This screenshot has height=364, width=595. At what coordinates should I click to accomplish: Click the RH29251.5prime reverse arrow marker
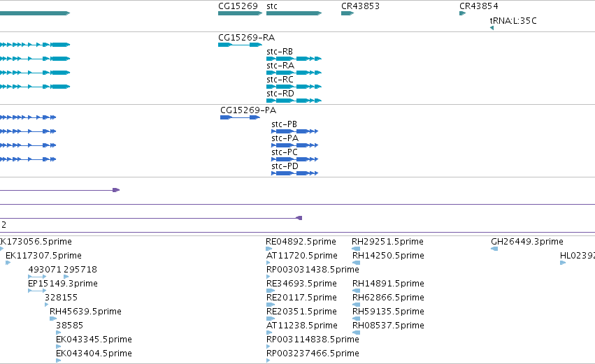coord(356,249)
